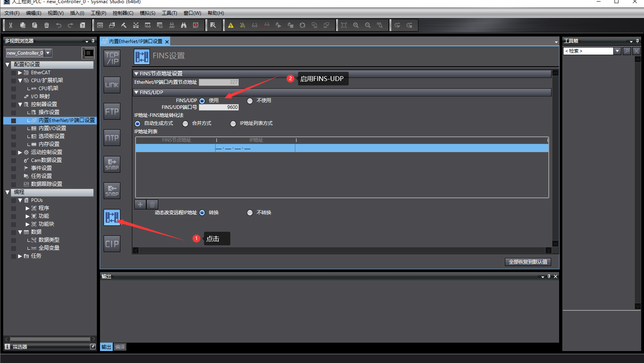The width and height of the screenshot is (644, 363).
Task: Open the NTP settings icon
Action: point(112,138)
